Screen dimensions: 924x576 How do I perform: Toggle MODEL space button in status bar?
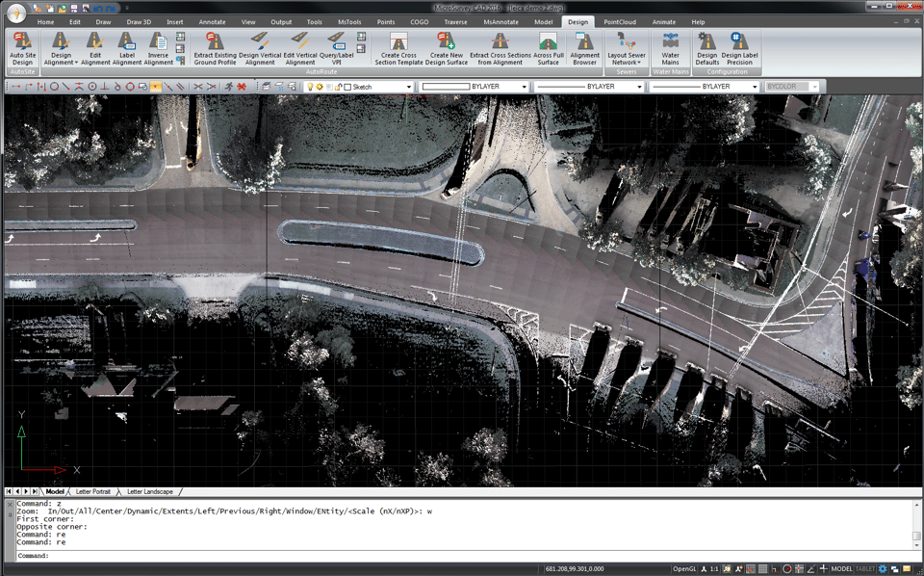[x=841, y=569]
